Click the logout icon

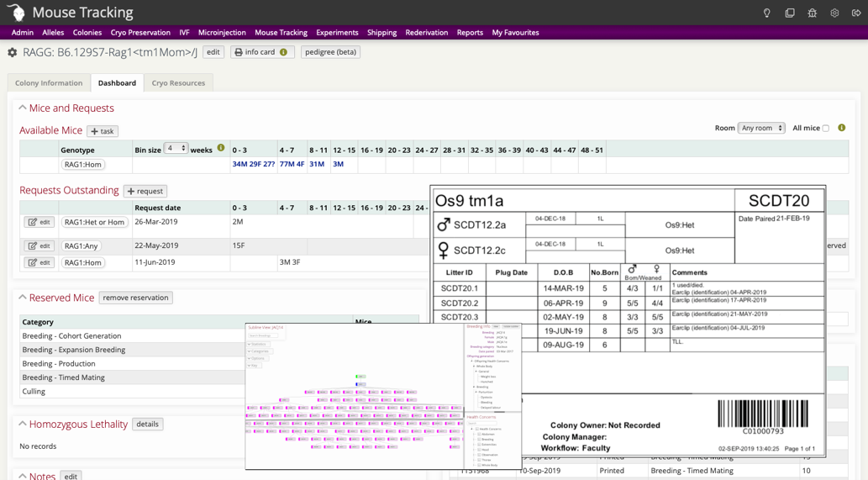pos(856,13)
